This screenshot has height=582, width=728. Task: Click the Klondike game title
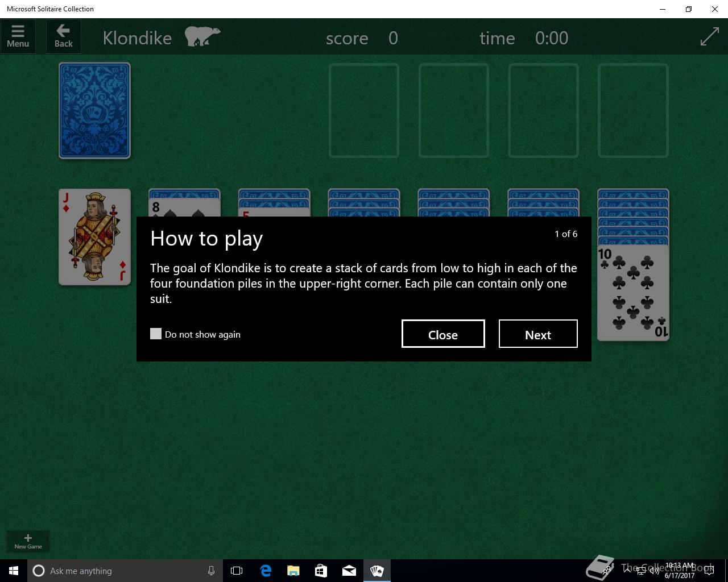tap(137, 38)
